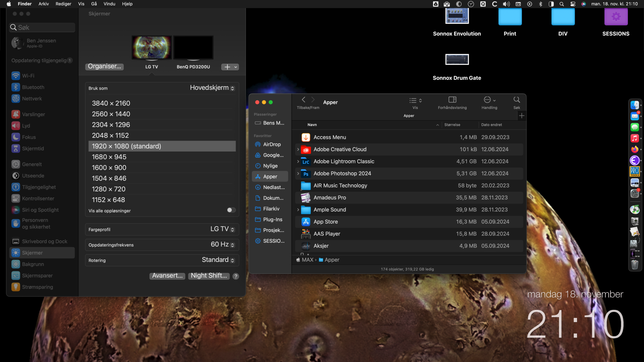Image resolution: width=644 pixels, height=362 pixels.
Task: Click the Pro Tools icon in Dock
Action: click(x=634, y=171)
